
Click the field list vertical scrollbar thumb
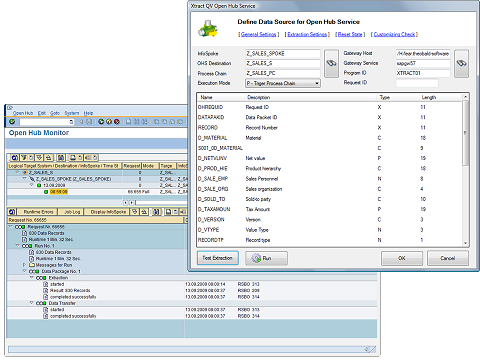[x=465, y=133]
